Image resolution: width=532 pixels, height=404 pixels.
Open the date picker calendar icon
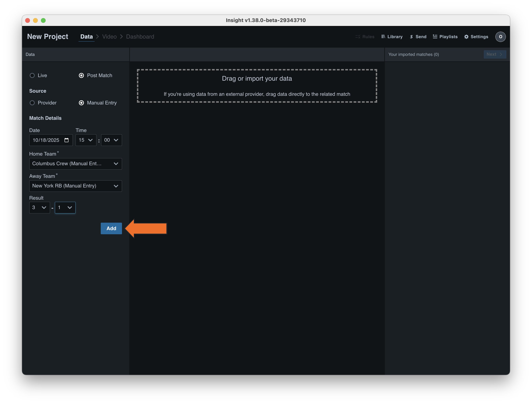click(x=67, y=140)
